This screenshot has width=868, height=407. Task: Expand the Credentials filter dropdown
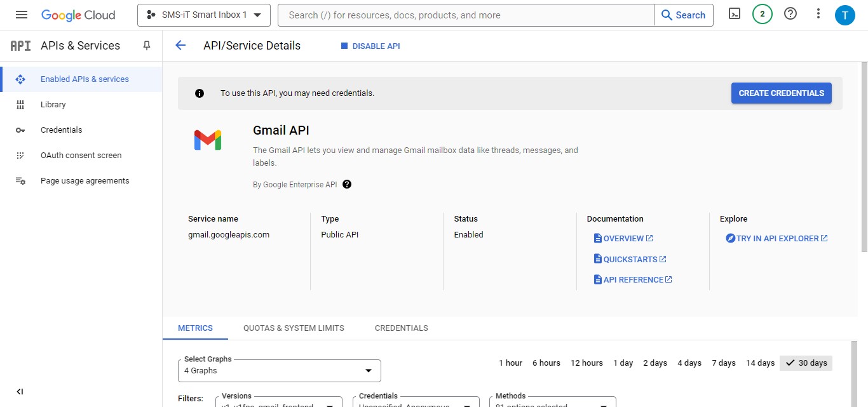click(416, 403)
